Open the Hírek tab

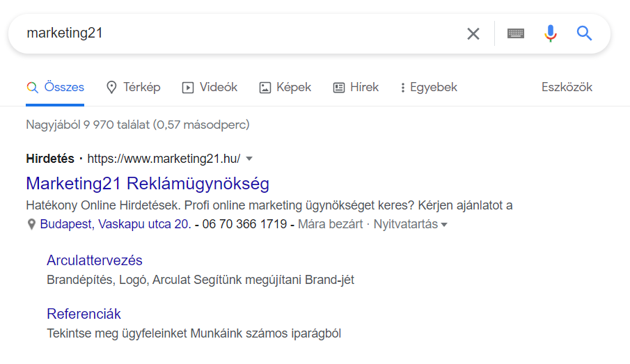pos(356,88)
